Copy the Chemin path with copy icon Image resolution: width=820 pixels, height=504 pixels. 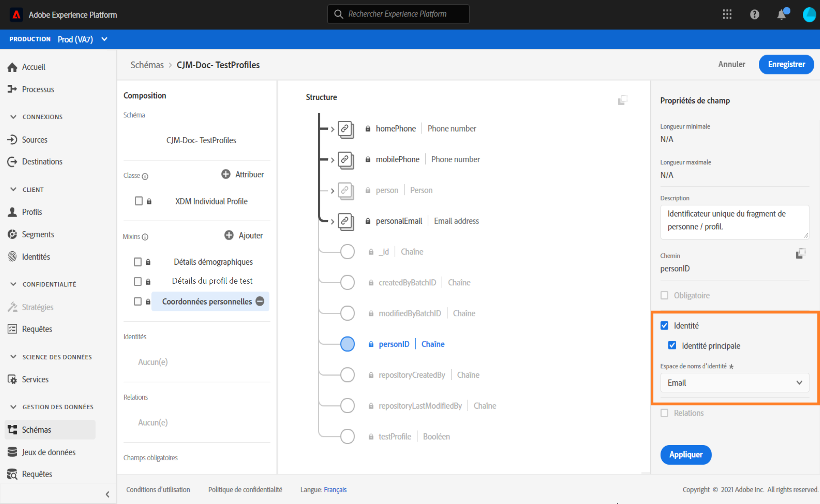tap(800, 254)
